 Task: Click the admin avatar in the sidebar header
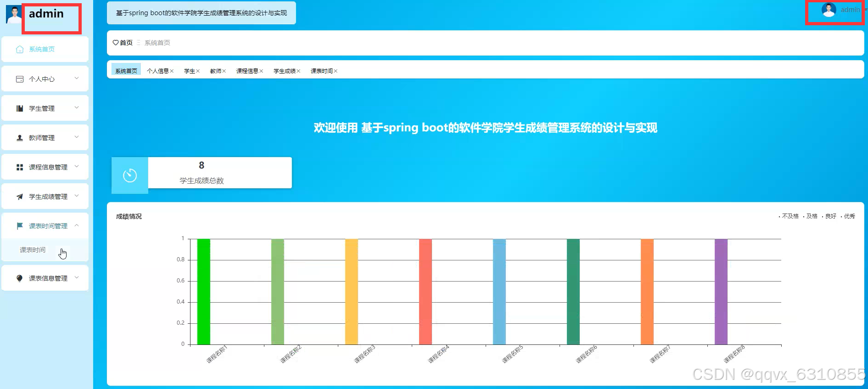click(x=13, y=14)
